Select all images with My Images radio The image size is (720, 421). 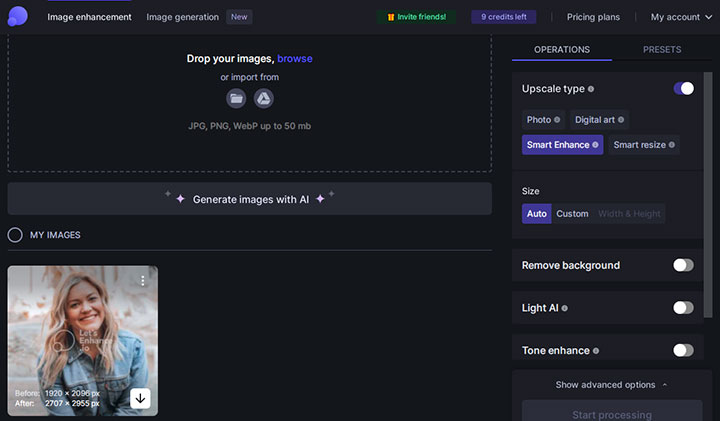[x=15, y=235]
